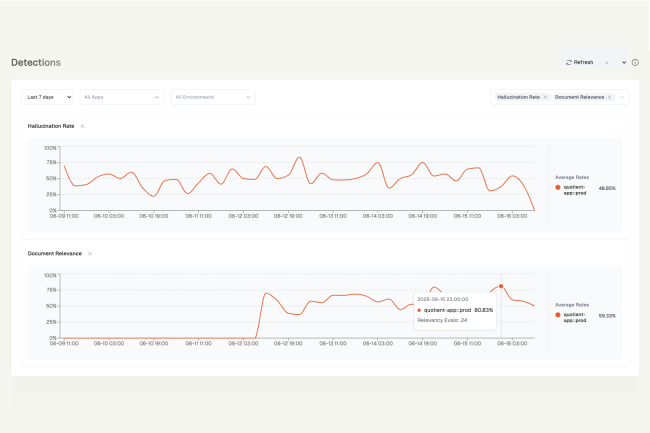Close the Document Relevance chart panel
The height and width of the screenshot is (433, 650).
[x=90, y=254]
